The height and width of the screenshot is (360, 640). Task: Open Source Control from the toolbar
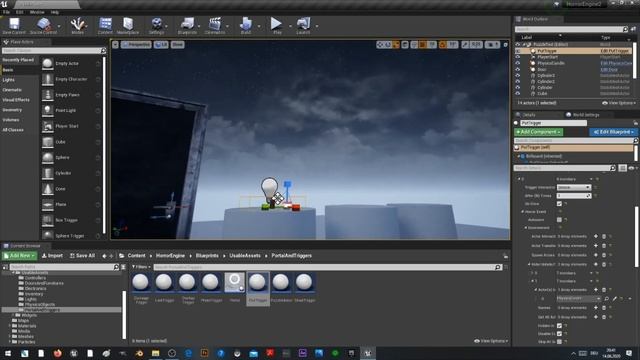click(x=43, y=26)
